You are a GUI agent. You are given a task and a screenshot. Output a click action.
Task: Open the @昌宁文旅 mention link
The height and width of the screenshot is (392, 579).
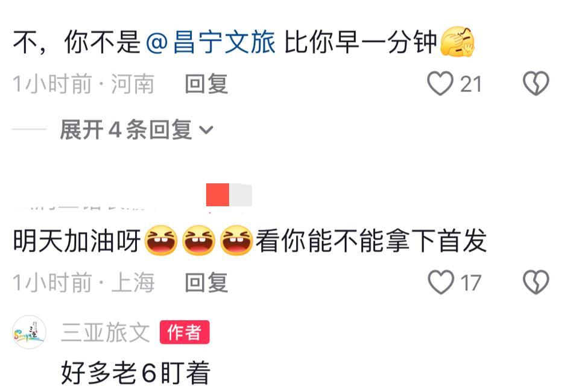[x=210, y=42]
